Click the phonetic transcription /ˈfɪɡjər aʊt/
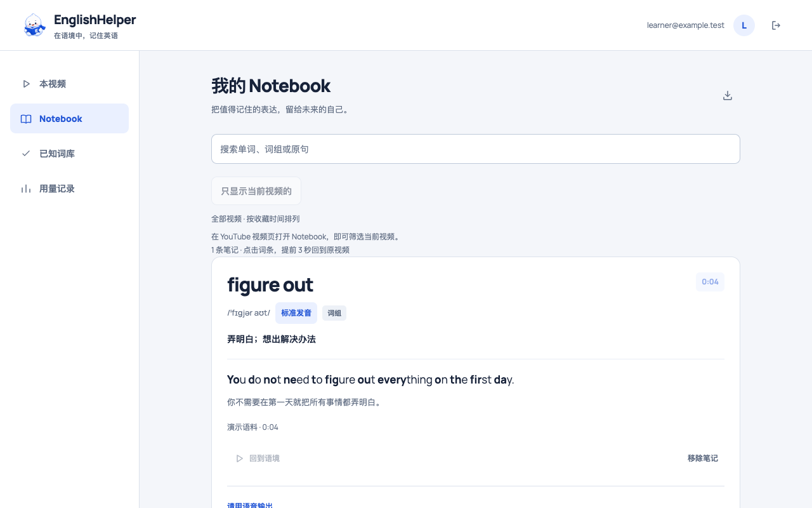The width and height of the screenshot is (812, 508). [249, 313]
